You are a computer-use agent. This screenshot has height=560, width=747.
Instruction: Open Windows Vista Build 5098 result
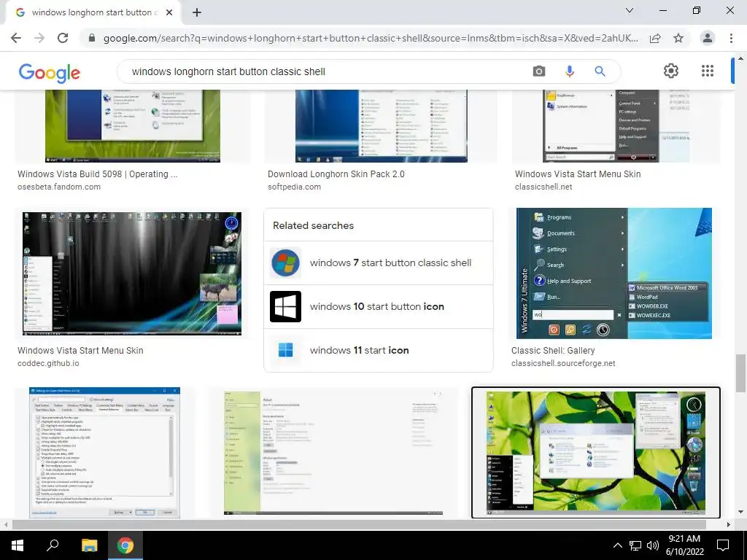point(98,174)
